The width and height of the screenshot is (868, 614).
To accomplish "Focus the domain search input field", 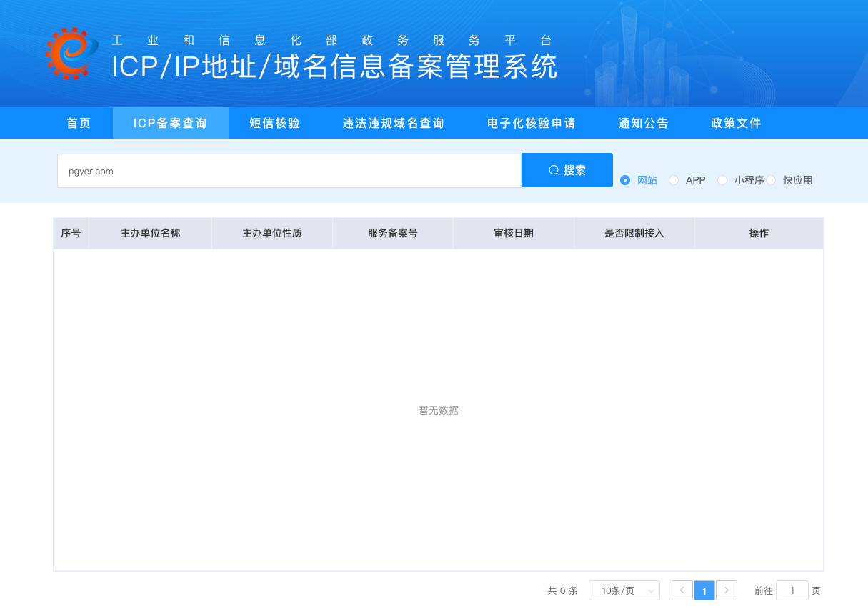I will [x=289, y=171].
